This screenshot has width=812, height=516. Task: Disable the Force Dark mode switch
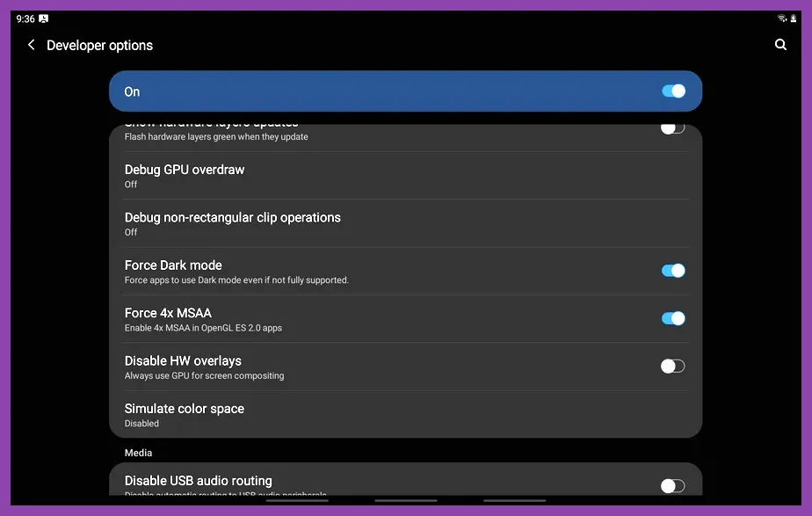click(x=673, y=271)
